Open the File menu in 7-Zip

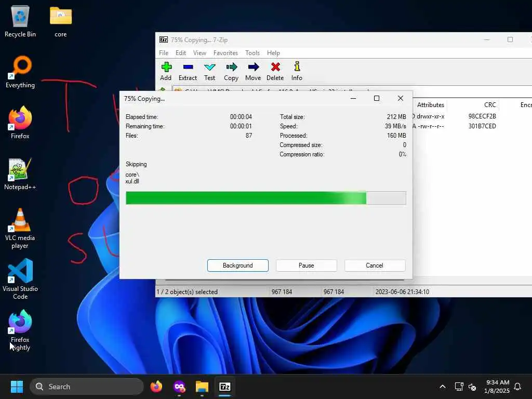pos(164,53)
